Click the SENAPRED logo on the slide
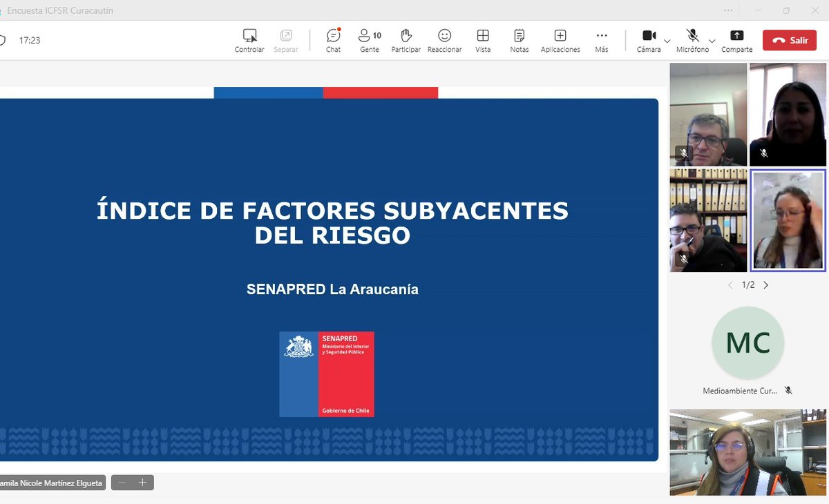Screen dimensions: 829x504 (327, 374)
